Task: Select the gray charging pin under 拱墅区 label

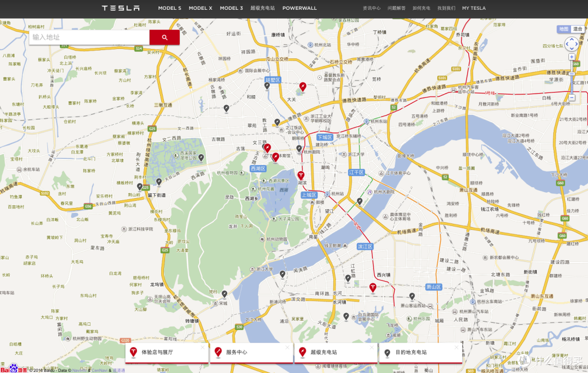Action: [267, 86]
